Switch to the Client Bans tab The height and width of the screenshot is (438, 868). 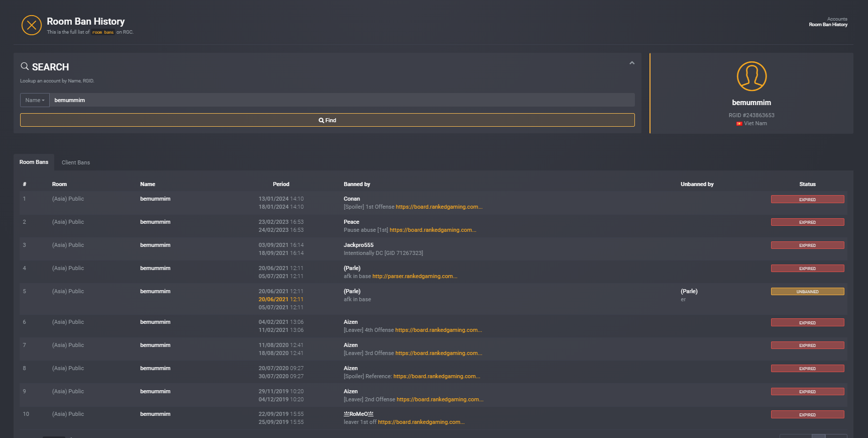(x=76, y=162)
